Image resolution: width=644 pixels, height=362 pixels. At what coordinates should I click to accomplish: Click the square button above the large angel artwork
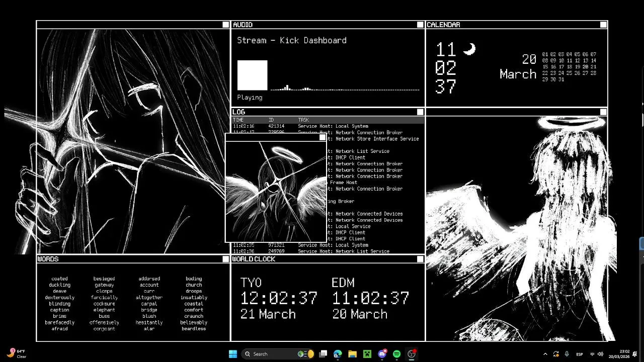click(603, 112)
